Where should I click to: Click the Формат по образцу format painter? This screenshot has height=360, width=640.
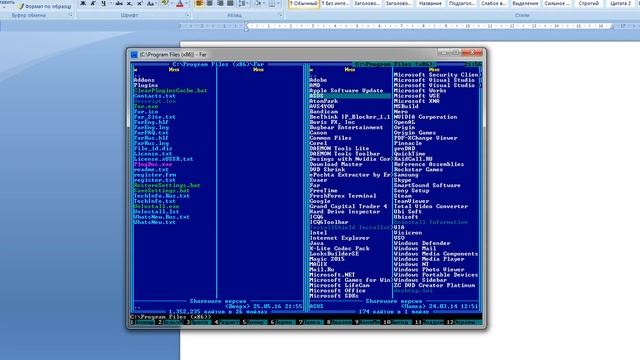(44, 7)
